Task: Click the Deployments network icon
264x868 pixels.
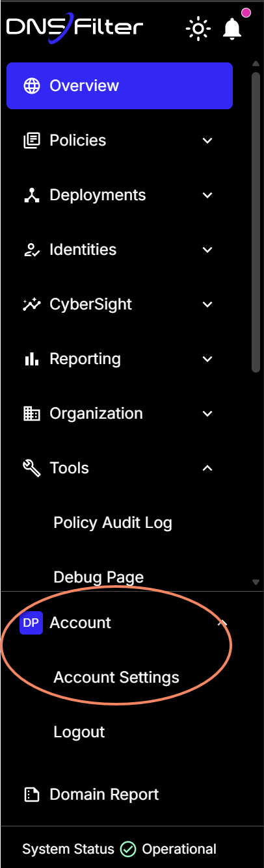Action: pyautogui.click(x=31, y=195)
